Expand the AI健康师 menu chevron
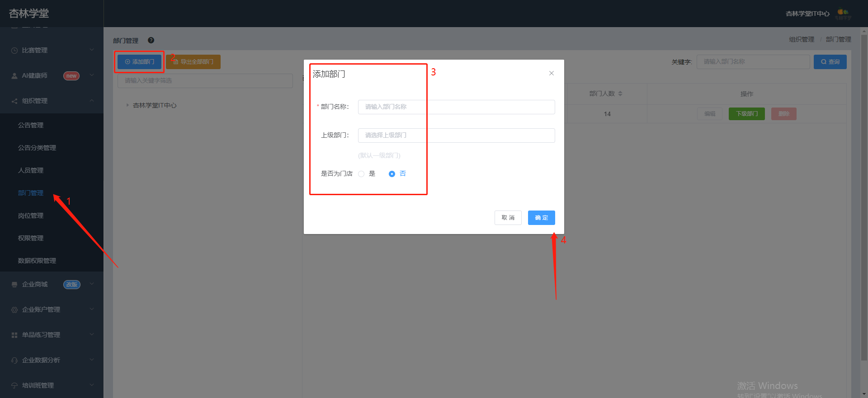 point(92,75)
